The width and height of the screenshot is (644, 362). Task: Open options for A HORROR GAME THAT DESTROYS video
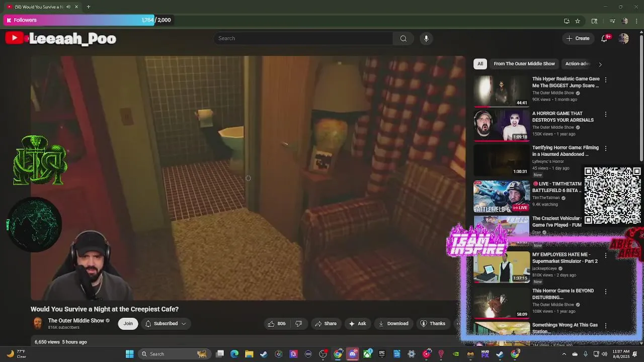(x=606, y=114)
